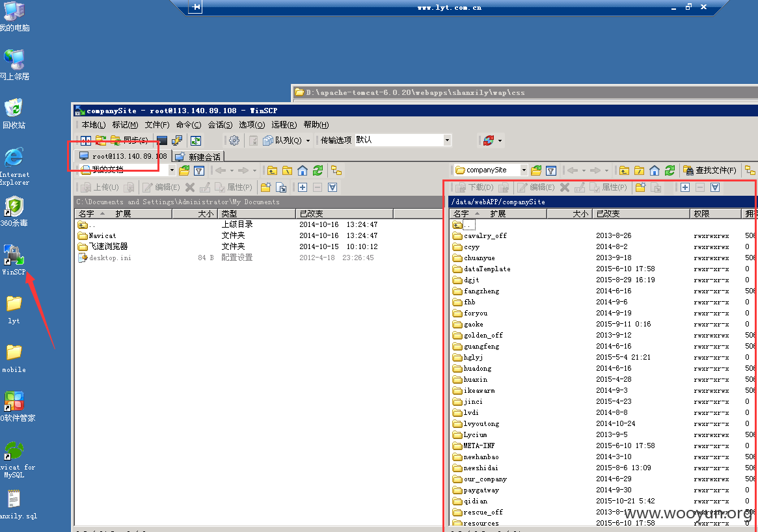Screen dimensions: 758x532
Task: Open the 会话(S) menu
Action: (220, 125)
